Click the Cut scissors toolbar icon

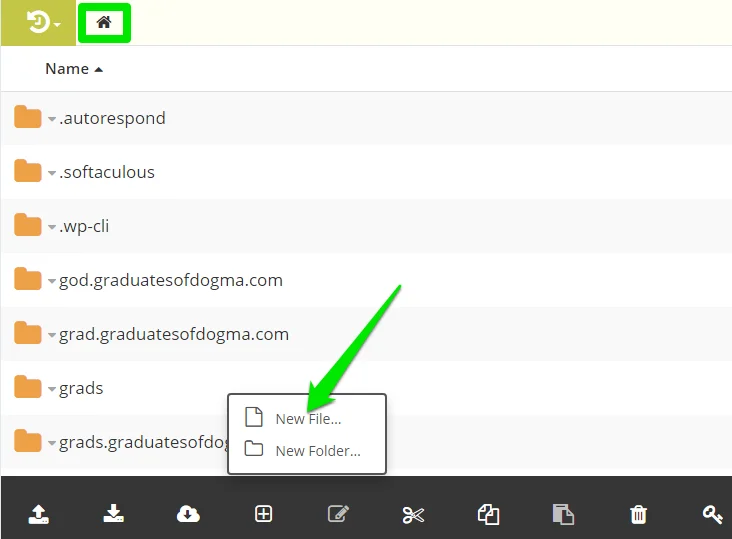pos(413,515)
